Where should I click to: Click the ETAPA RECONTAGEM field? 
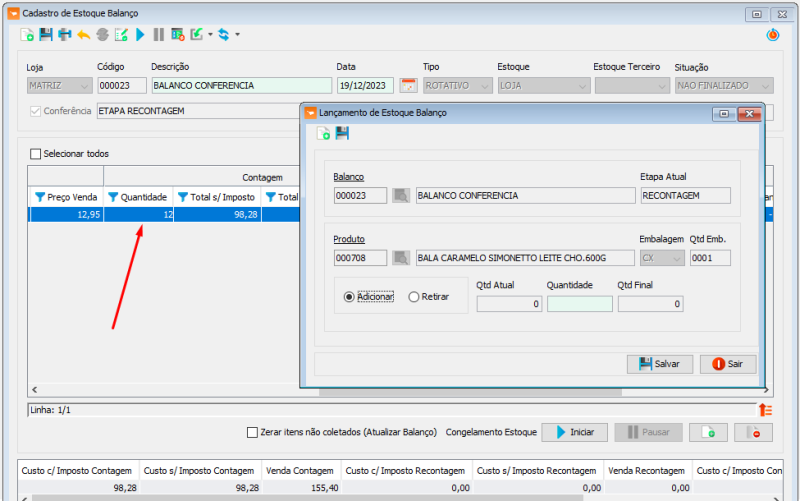[199, 111]
